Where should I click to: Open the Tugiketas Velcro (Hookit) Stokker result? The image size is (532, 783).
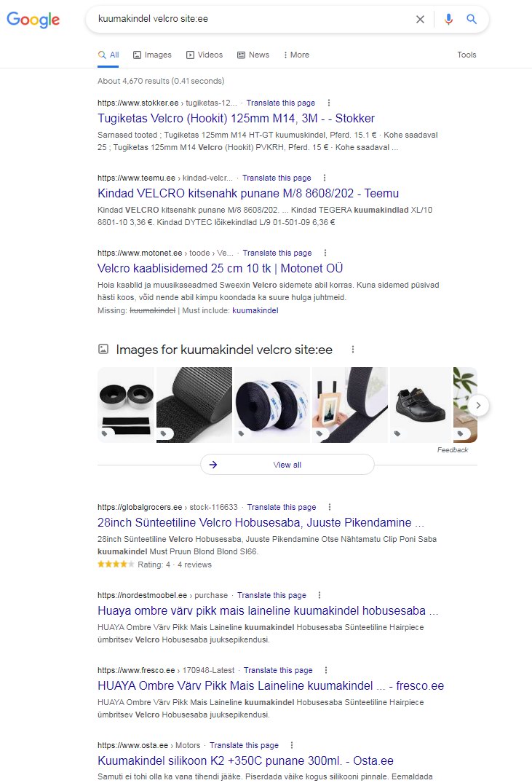click(236, 118)
